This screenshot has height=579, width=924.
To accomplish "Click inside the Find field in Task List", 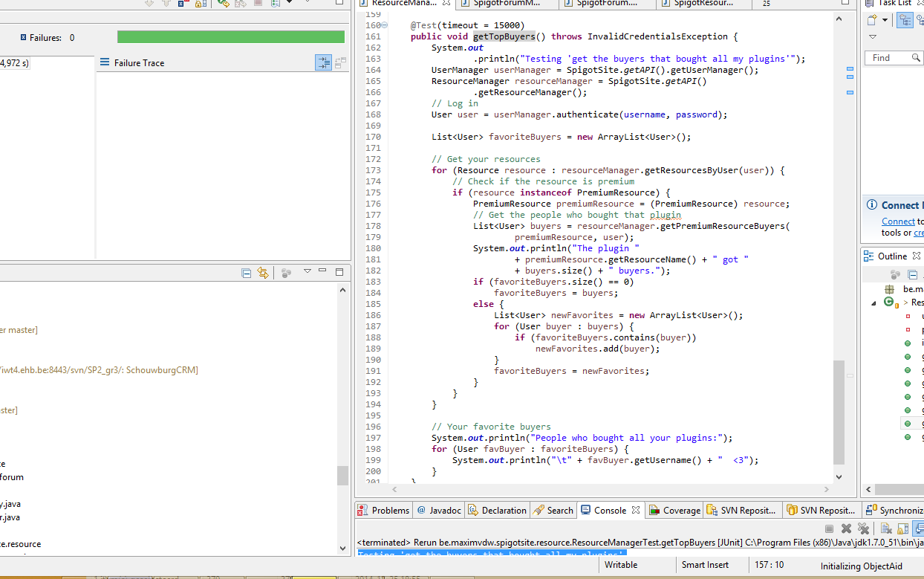I will (x=890, y=57).
